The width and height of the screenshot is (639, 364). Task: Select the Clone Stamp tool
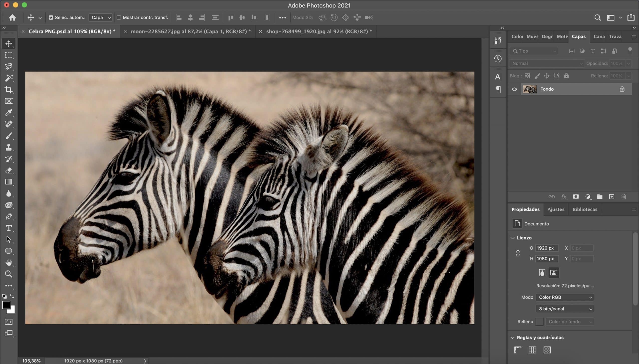(8, 147)
